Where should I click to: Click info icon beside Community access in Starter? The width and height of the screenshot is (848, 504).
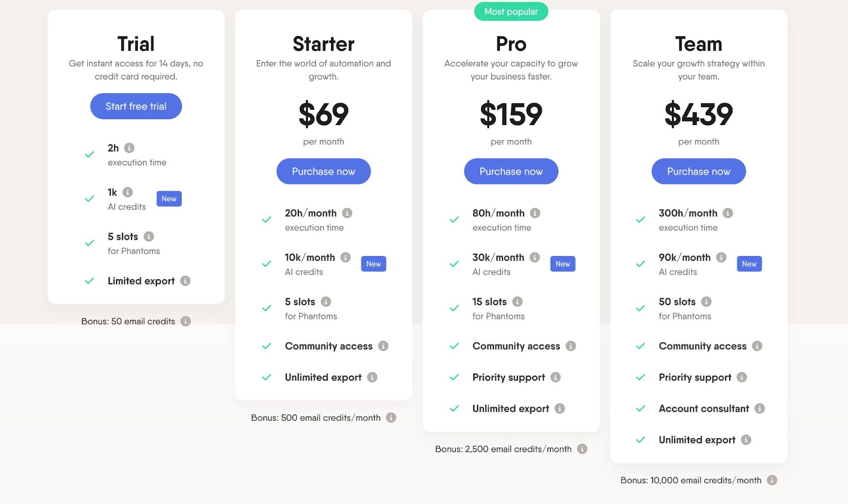pos(383,346)
